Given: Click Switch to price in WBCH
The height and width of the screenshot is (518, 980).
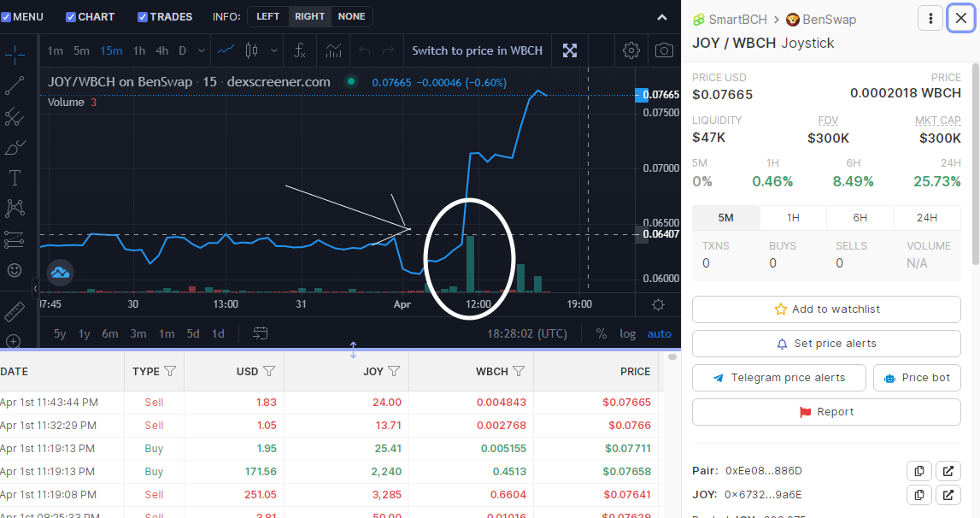Looking at the screenshot, I should (478, 50).
